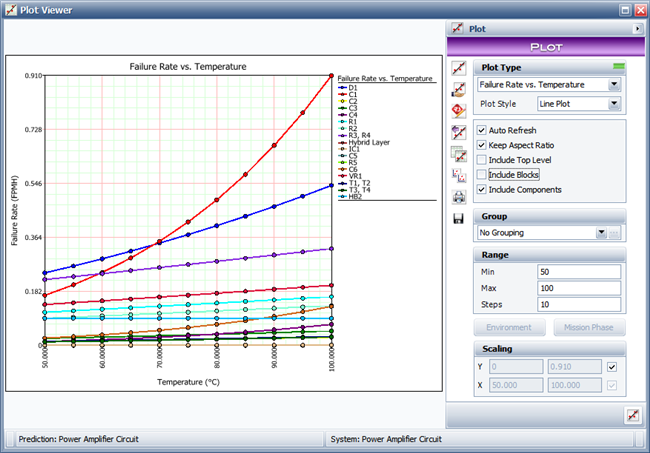Click the plot icon with purple arrow
Viewport: 650px width, 453px height.
[x=459, y=132]
